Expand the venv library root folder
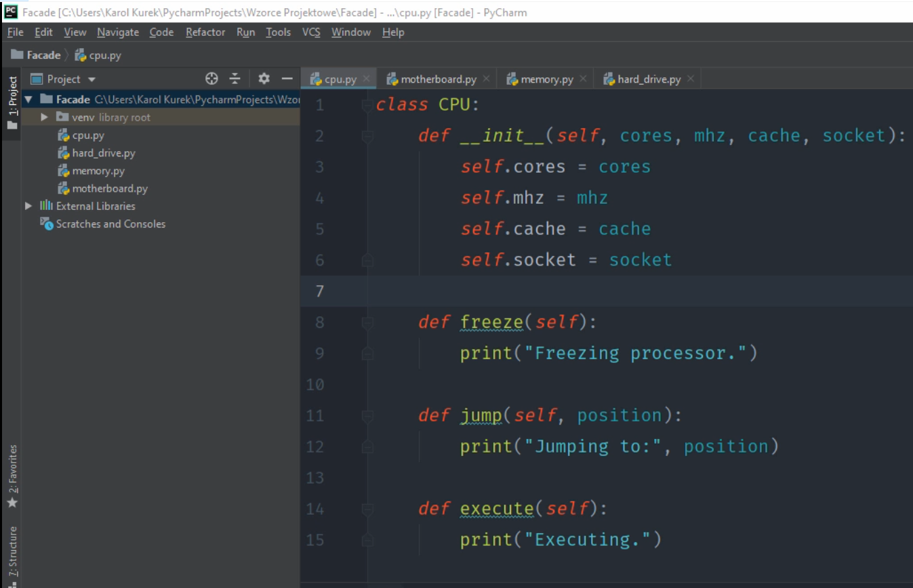Viewport: 913px width, 588px height. pos(44,117)
